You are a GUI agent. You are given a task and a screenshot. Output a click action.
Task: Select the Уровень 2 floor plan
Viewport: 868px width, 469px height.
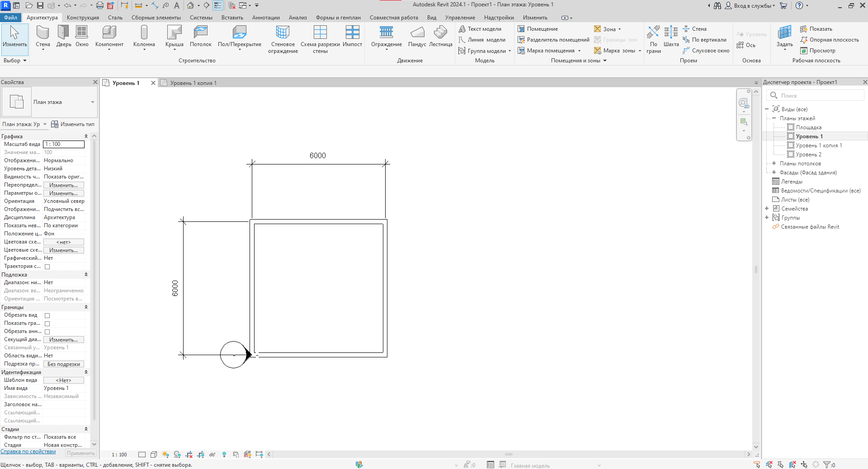tap(809, 154)
